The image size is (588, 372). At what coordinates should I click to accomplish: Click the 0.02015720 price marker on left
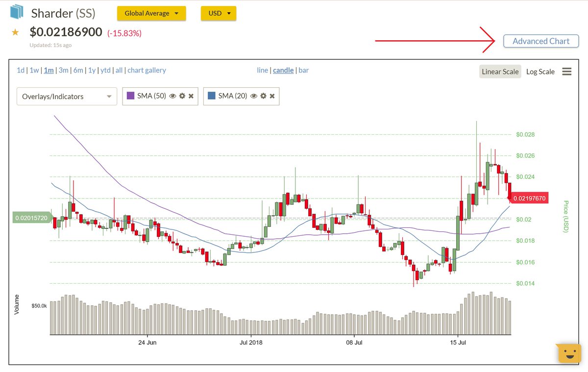(31, 218)
